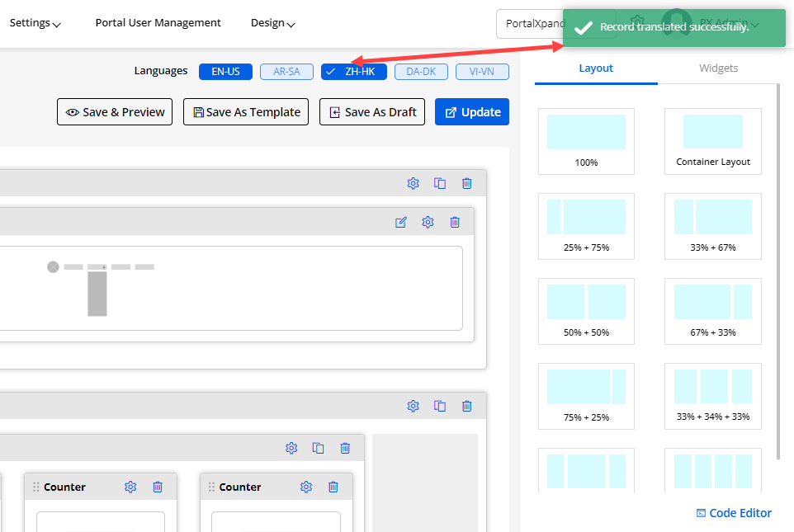Delete the second Counter widget via trash icon
The height and width of the screenshot is (532, 794).
point(333,487)
